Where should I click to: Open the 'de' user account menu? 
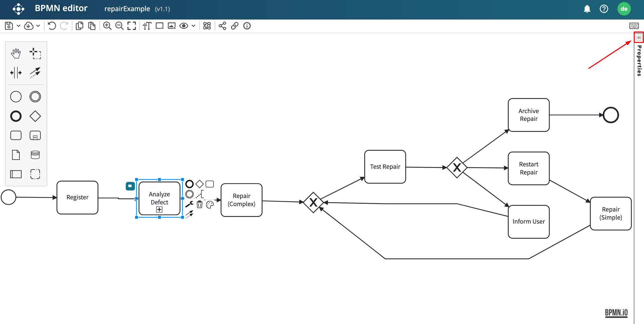(x=624, y=9)
